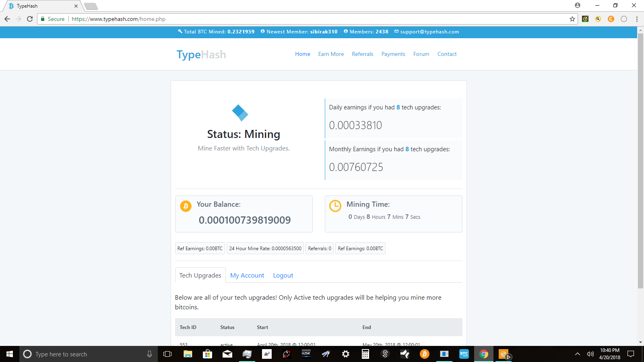Image resolution: width=644 pixels, height=362 pixels.
Task: Open the Payments page
Action: pos(393,54)
